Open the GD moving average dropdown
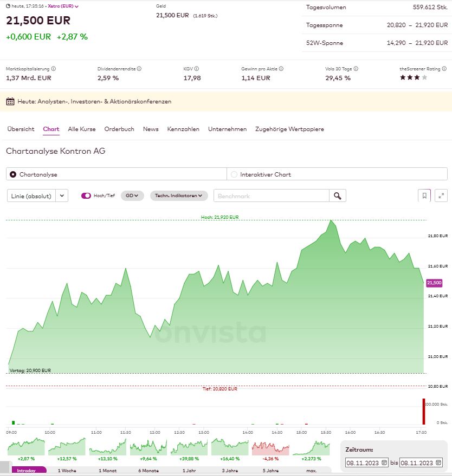This screenshot has width=452, height=476. [132, 195]
